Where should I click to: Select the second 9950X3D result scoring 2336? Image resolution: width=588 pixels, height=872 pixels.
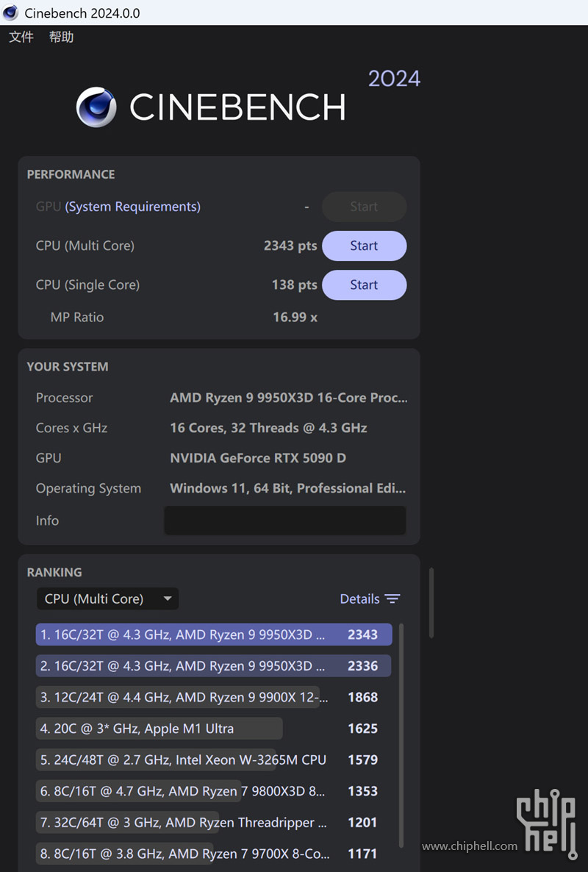click(213, 666)
